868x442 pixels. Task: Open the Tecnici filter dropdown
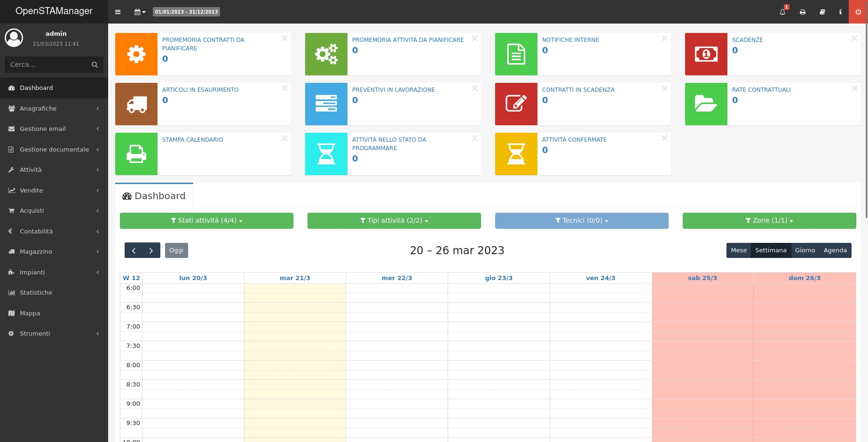click(x=582, y=221)
